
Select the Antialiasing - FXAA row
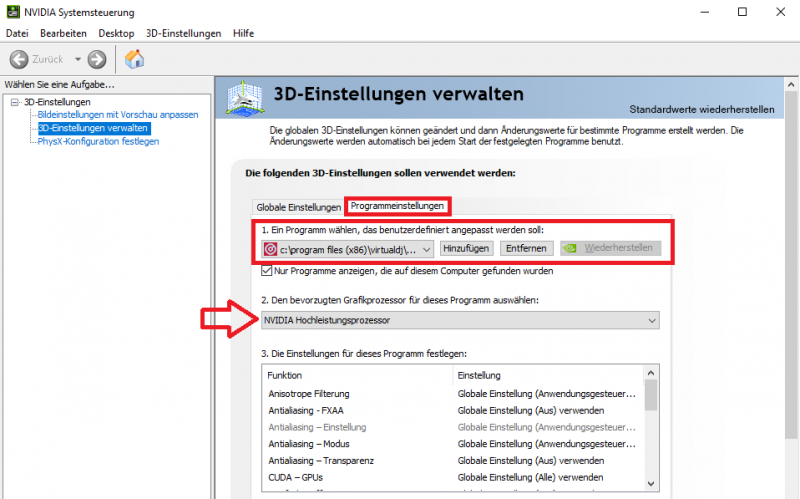tap(453, 411)
